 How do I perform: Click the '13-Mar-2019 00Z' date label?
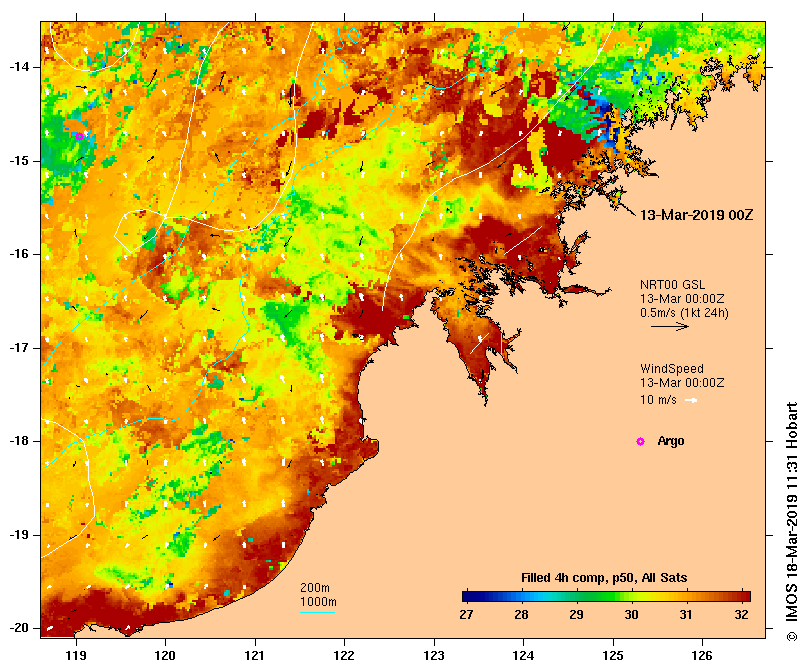click(x=697, y=215)
